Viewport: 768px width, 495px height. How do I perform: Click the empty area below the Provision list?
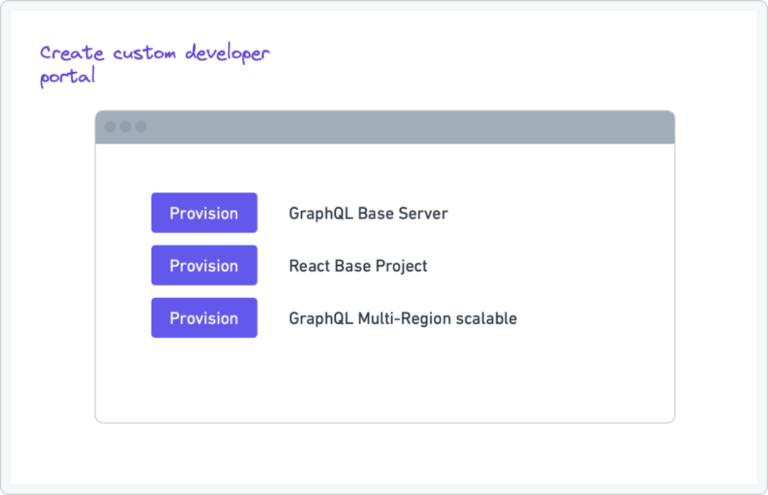tap(385, 380)
